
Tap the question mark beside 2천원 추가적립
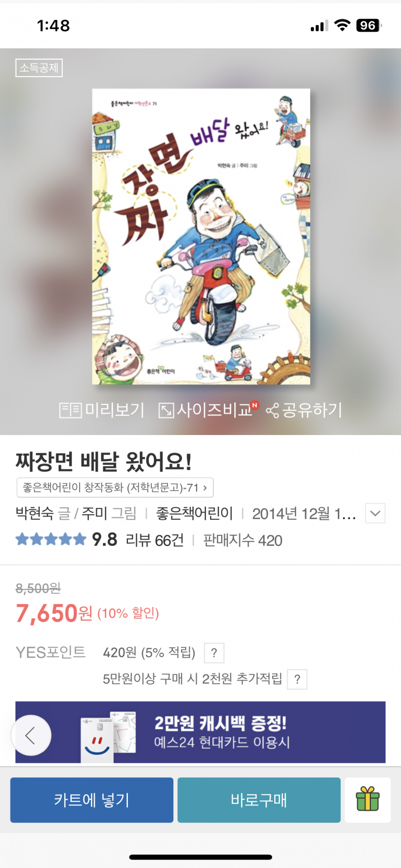pos(297,680)
